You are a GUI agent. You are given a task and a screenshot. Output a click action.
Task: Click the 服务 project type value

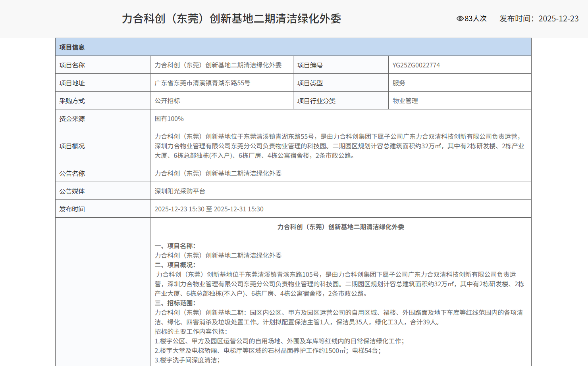coord(399,83)
